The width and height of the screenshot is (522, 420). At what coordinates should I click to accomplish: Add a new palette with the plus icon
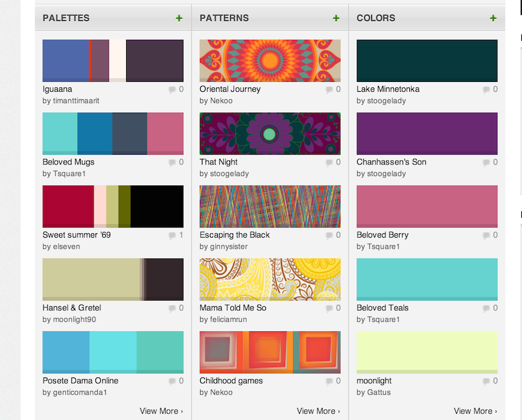(x=179, y=18)
